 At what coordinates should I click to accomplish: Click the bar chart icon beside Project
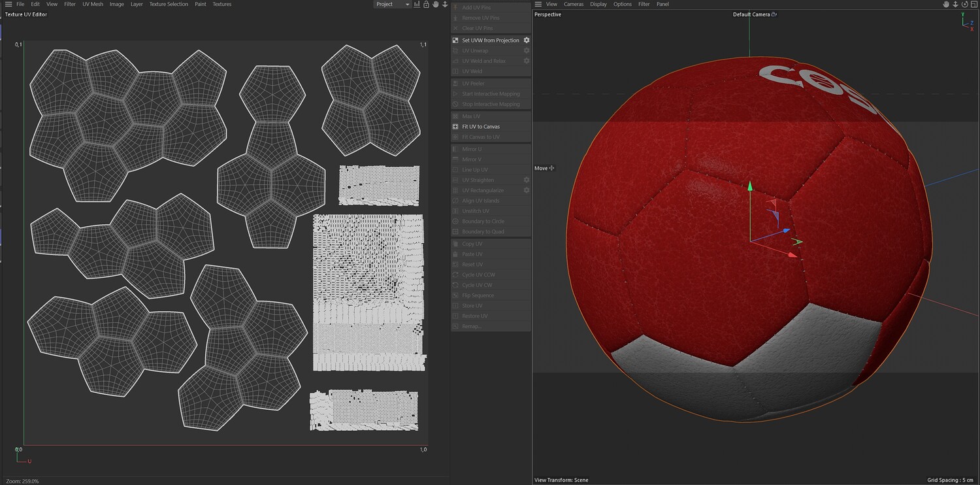pyautogui.click(x=417, y=4)
